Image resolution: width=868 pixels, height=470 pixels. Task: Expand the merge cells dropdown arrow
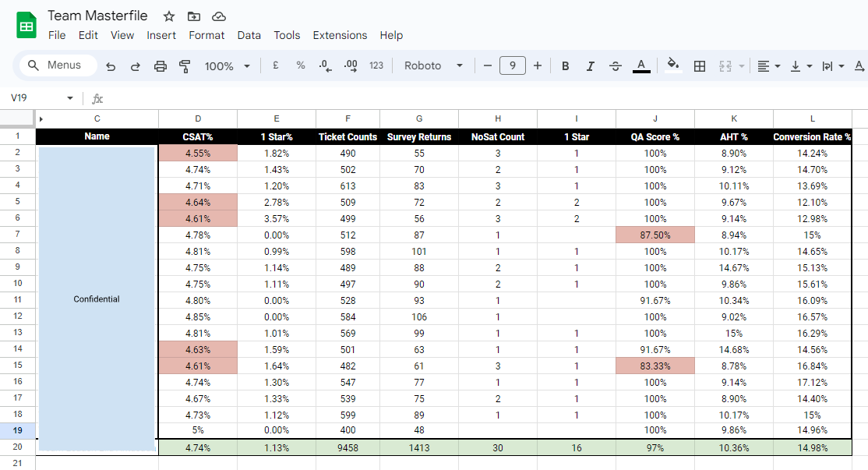click(742, 66)
